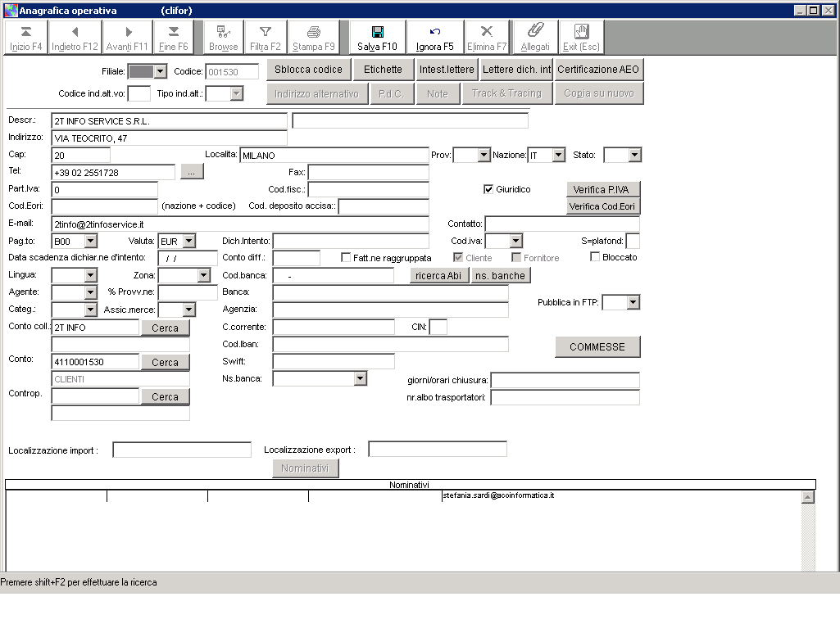The image size is (840, 624).
Task: Open the COMMESSE button
Action: click(x=597, y=347)
